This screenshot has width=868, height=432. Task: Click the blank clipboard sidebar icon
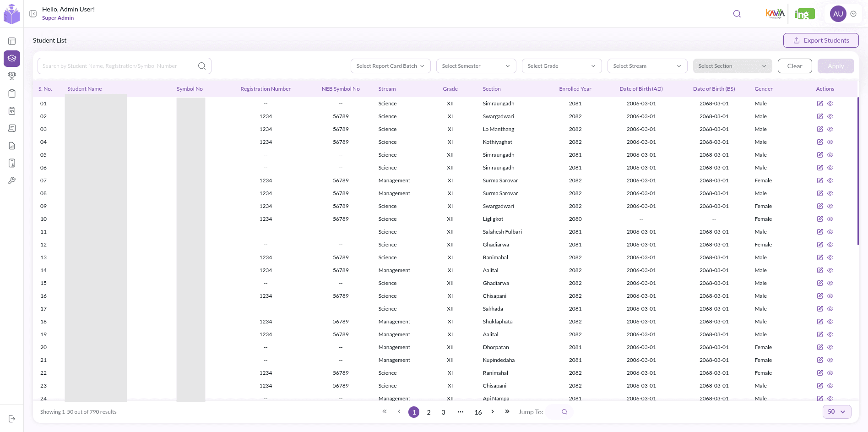click(x=12, y=93)
